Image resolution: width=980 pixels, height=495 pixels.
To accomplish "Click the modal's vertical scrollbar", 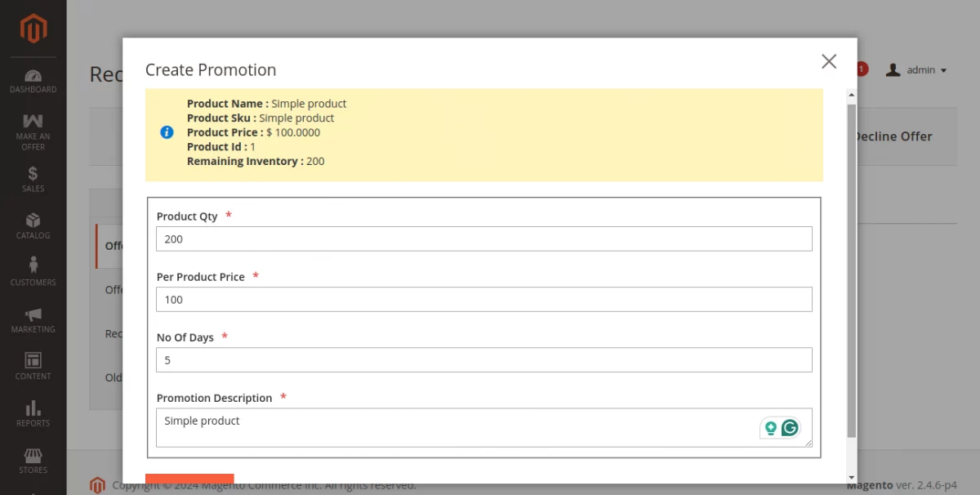I will [x=852, y=270].
